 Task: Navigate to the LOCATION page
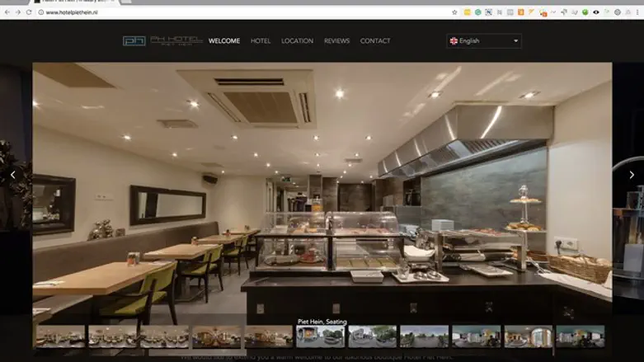pos(297,40)
